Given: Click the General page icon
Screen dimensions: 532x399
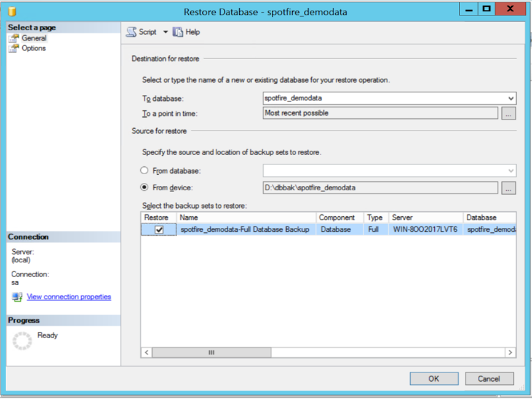Looking at the screenshot, I should (14, 38).
